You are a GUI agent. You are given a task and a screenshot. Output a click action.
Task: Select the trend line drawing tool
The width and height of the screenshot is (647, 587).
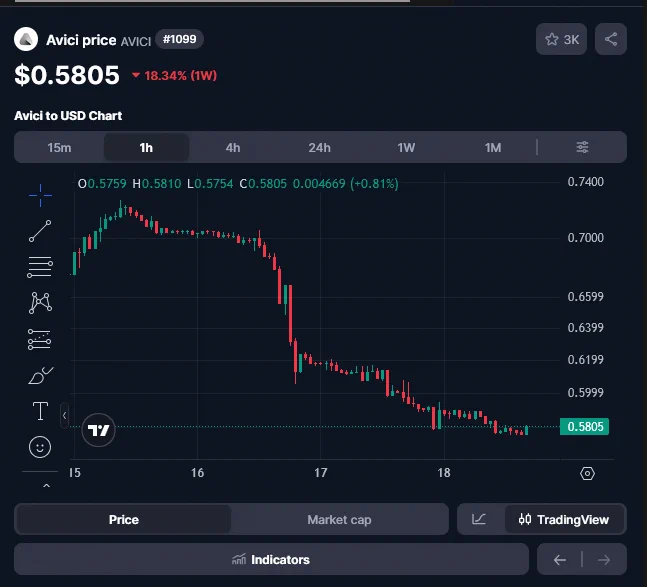pos(40,231)
